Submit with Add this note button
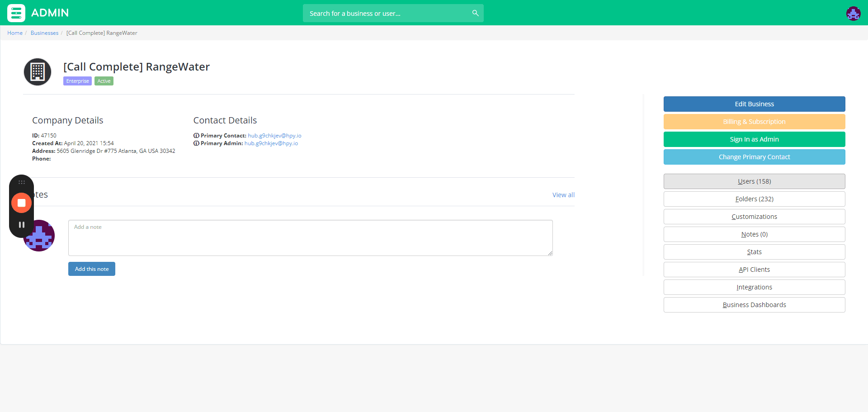 (x=92, y=269)
